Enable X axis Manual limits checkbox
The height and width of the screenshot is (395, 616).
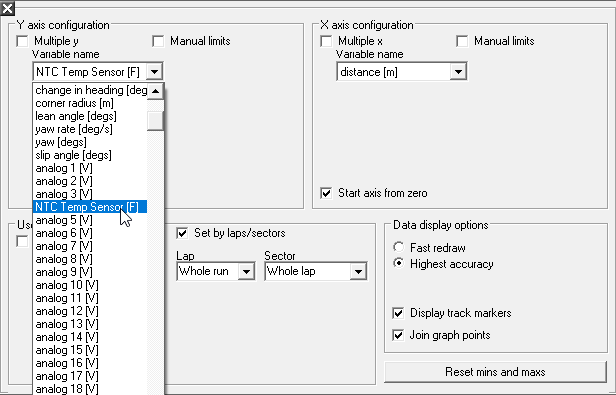point(462,41)
